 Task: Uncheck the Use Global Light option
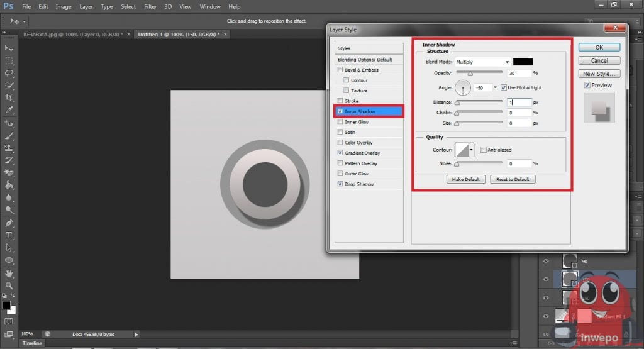click(504, 87)
